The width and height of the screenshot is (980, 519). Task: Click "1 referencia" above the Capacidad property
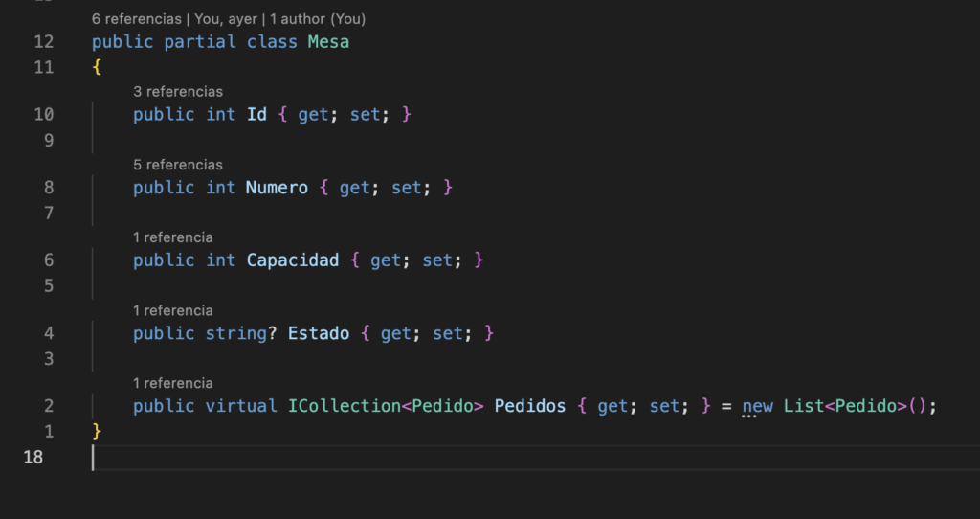[x=173, y=237]
